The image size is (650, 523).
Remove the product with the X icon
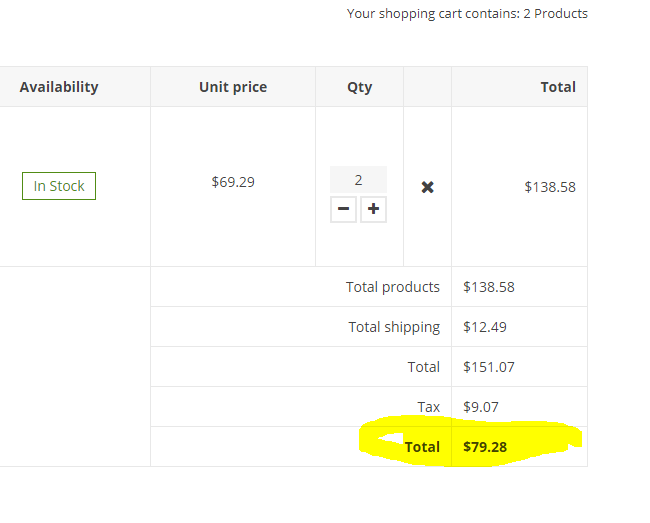coord(427,187)
